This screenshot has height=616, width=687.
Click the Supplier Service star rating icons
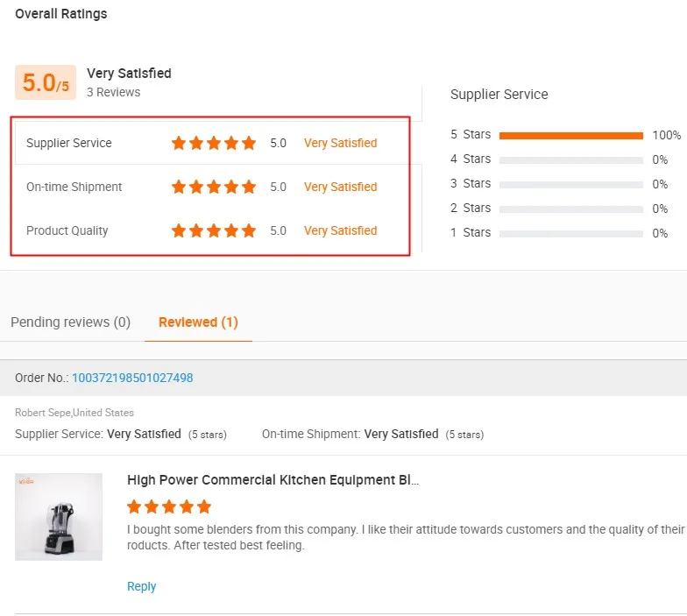coord(214,143)
